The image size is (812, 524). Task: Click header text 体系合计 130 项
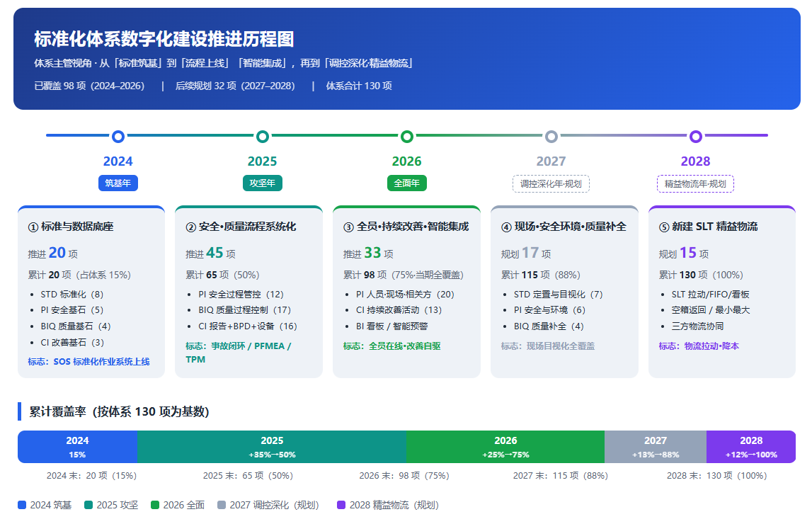[x=359, y=86]
